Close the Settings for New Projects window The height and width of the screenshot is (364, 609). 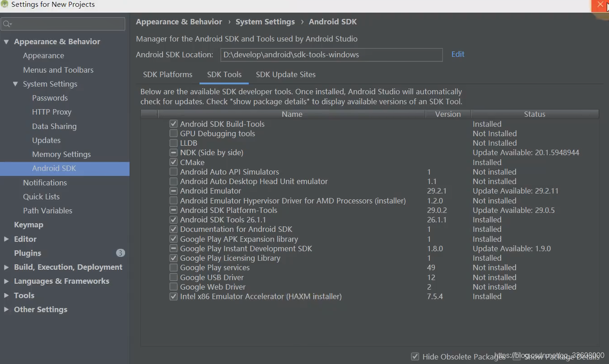tap(600, 5)
